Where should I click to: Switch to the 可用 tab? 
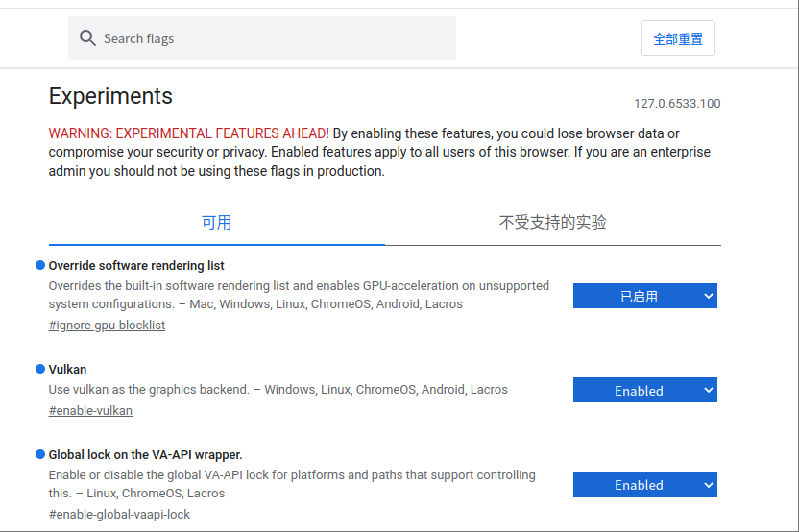click(x=217, y=223)
